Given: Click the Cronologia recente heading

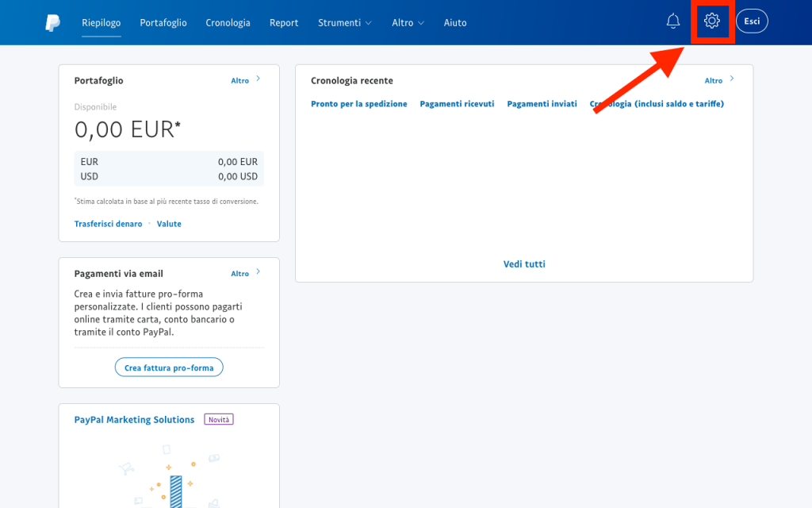Looking at the screenshot, I should [351, 80].
